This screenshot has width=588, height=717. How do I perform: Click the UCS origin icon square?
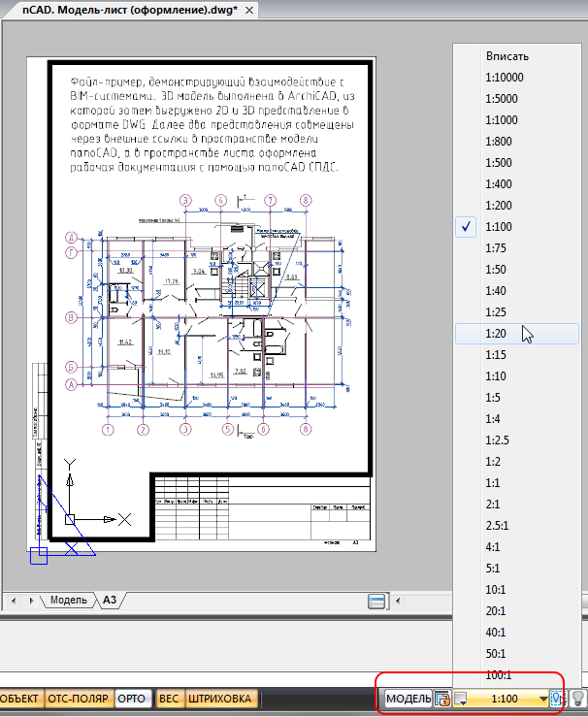[70, 519]
